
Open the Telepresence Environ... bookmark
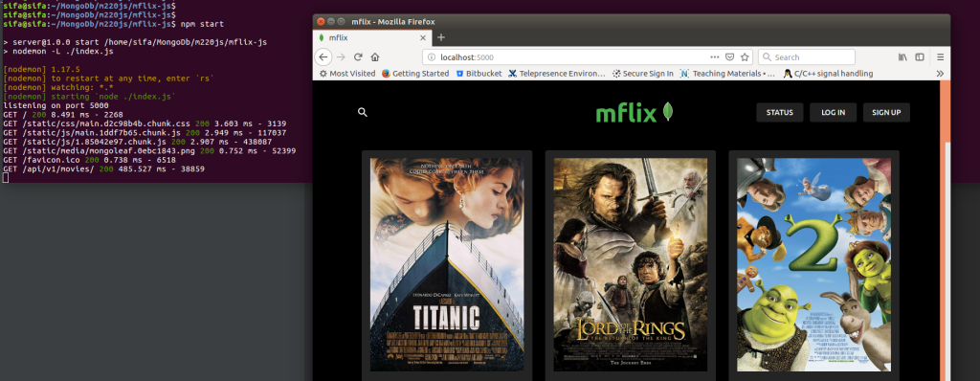coord(557,73)
